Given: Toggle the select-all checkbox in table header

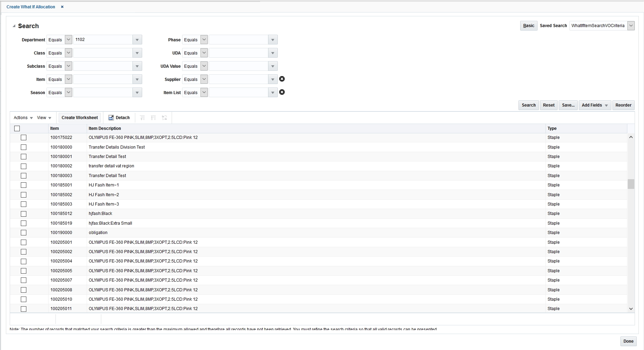Looking at the screenshot, I should click(x=17, y=128).
